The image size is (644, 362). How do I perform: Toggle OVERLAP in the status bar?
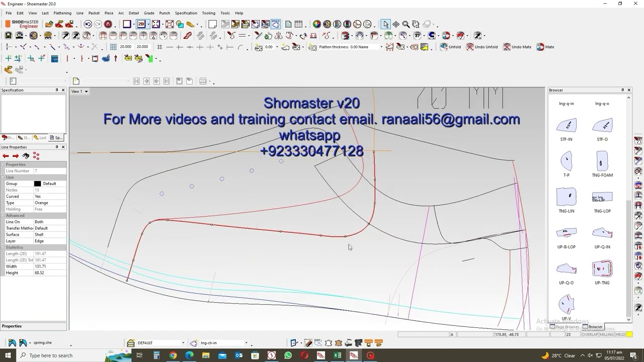590,334
